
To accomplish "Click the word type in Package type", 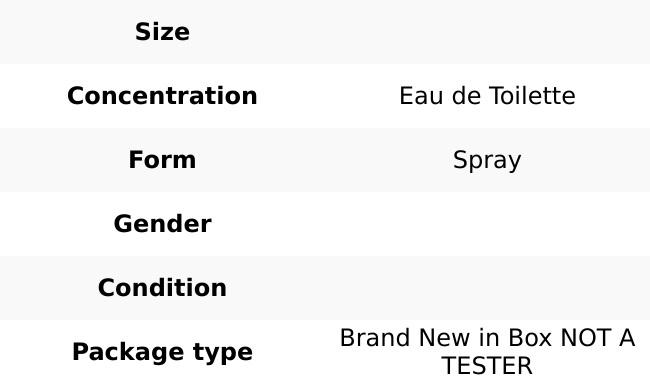I will (223, 352).
